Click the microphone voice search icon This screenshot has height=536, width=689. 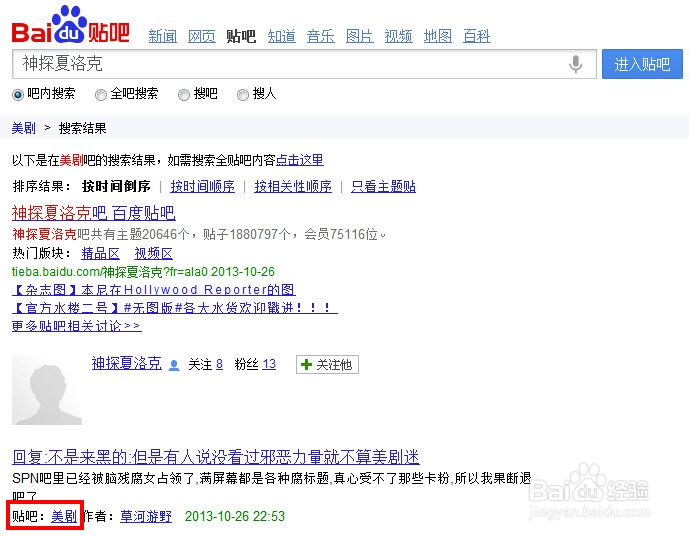[x=575, y=64]
